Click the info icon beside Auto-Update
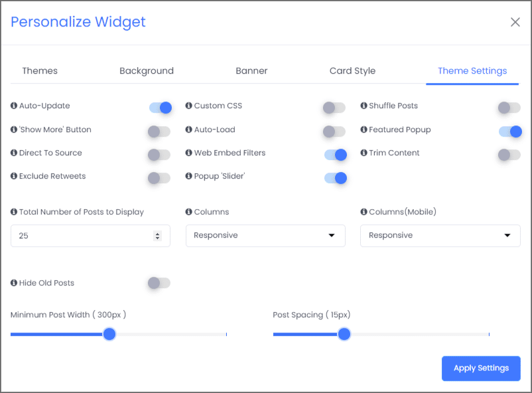This screenshot has height=393, width=532. pos(13,106)
